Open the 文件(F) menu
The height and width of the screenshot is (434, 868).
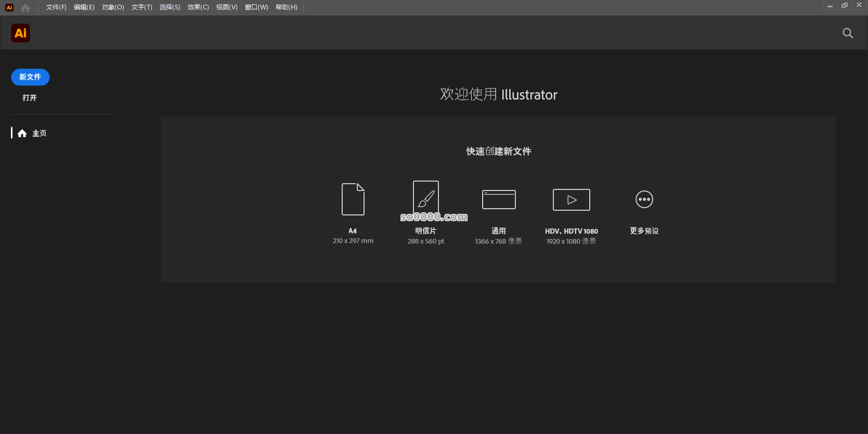click(56, 7)
